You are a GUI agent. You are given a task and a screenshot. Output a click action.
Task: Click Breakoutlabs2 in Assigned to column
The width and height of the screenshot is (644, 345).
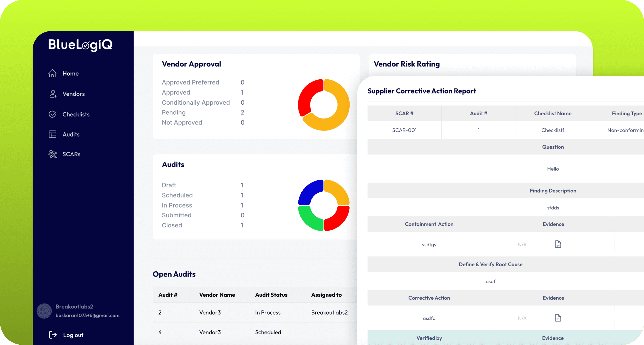coord(329,313)
